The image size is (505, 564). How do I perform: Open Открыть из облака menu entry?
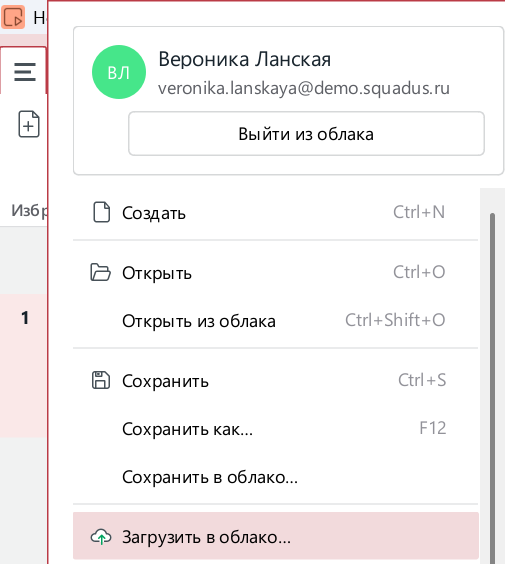click(276, 320)
